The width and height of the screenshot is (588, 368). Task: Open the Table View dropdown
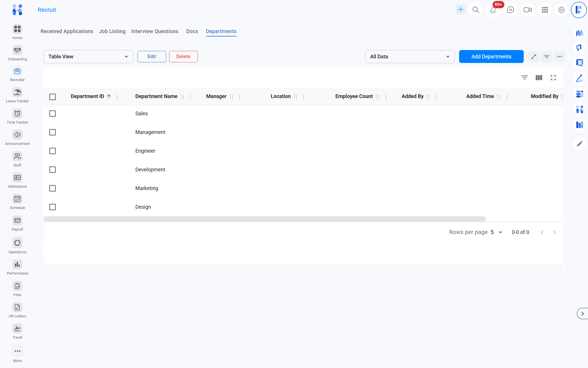click(88, 57)
